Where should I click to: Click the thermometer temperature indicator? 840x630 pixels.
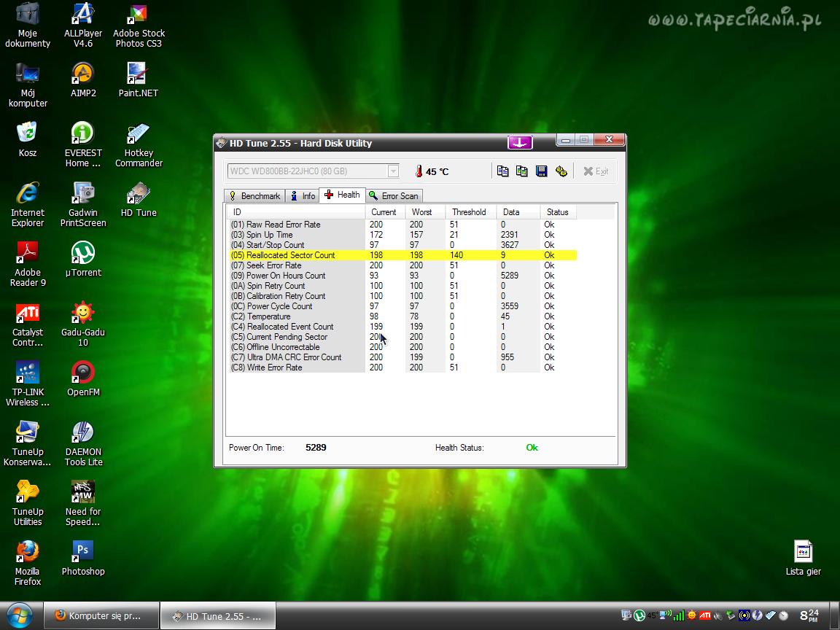[x=419, y=172]
